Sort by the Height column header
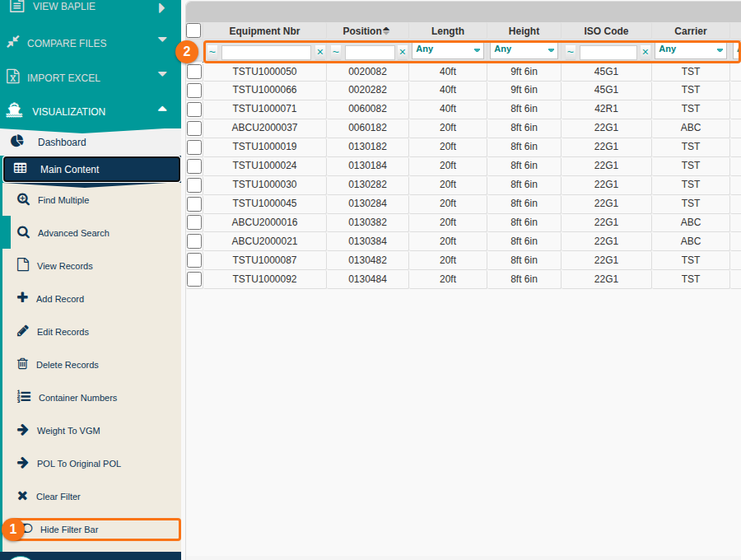Screen dimensions: 741x560 [524, 31]
